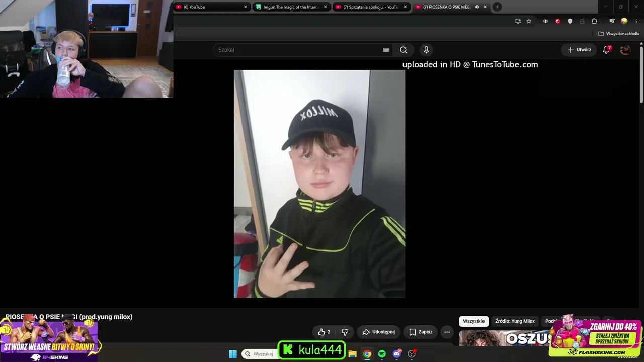
Task: Select the 'Źródło: Yung Milox' chip
Action: [515, 321]
